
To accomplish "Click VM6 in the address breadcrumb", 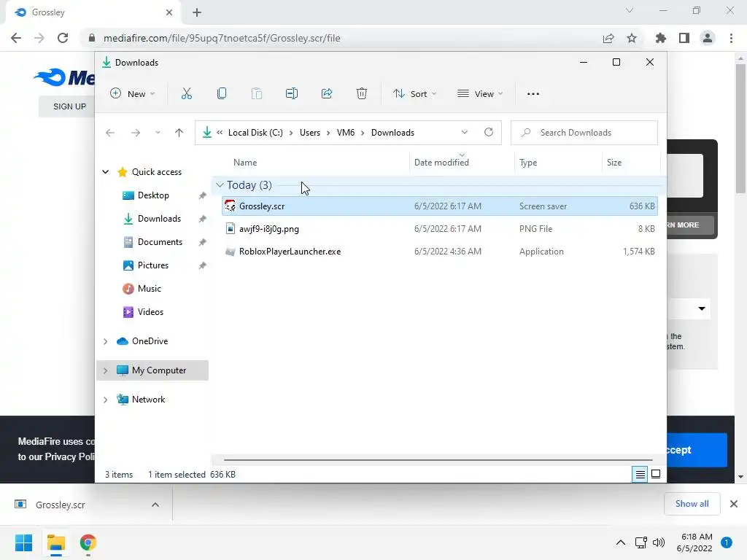I will pyautogui.click(x=345, y=133).
